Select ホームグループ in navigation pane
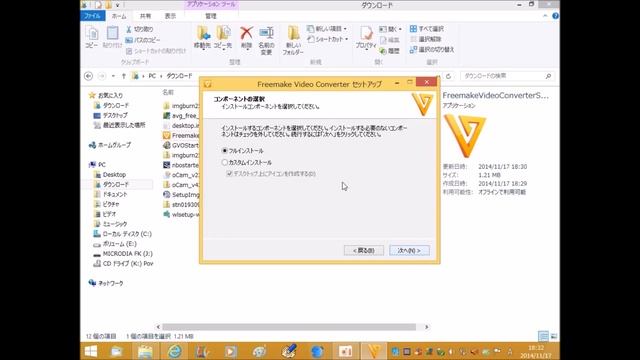The width and height of the screenshot is (640, 360). tap(110, 145)
